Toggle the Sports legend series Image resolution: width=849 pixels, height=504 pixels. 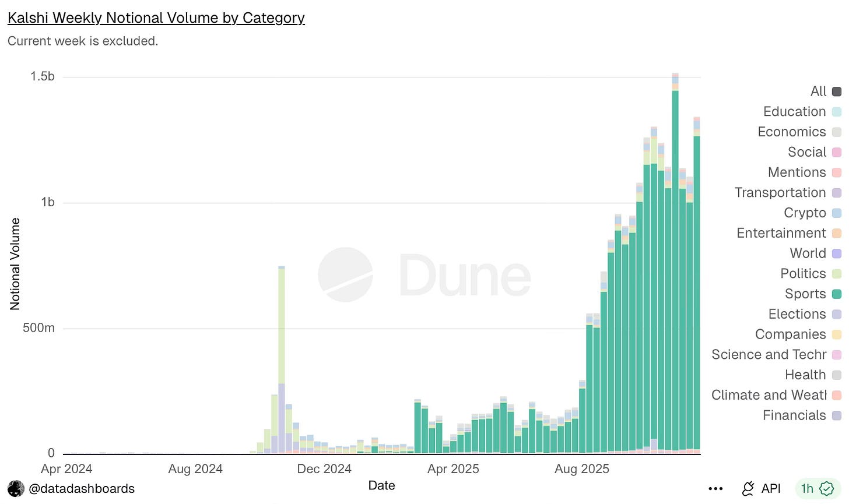click(813, 294)
